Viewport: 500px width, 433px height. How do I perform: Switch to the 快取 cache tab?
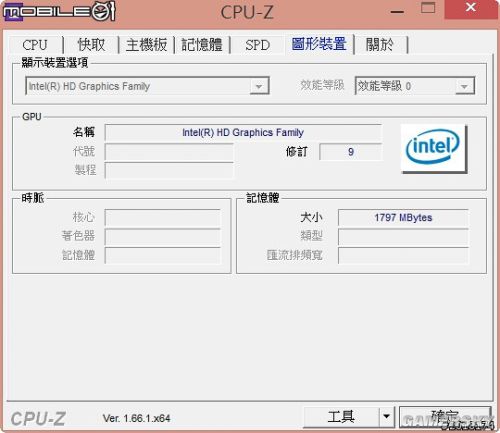(x=91, y=45)
